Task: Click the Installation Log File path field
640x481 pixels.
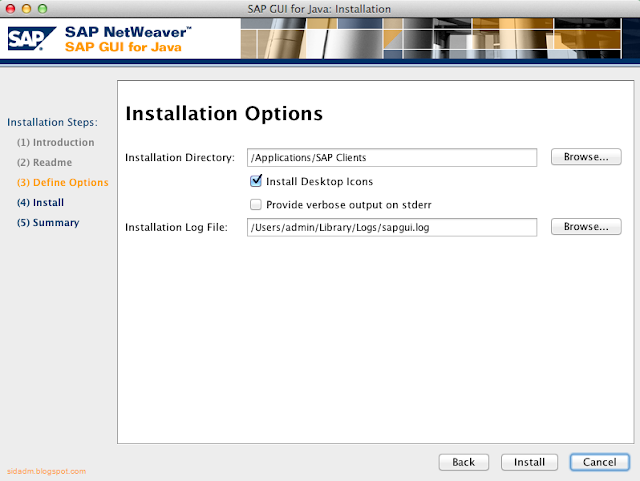Action: tap(392, 227)
